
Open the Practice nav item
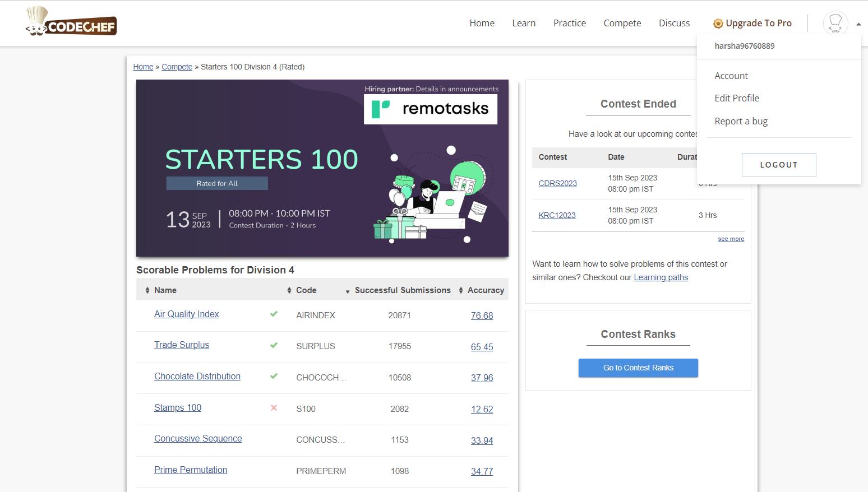point(569,23)
